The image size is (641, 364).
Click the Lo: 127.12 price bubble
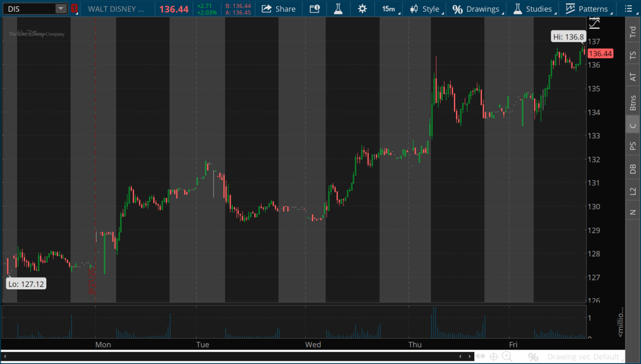[x=26, y=284]
